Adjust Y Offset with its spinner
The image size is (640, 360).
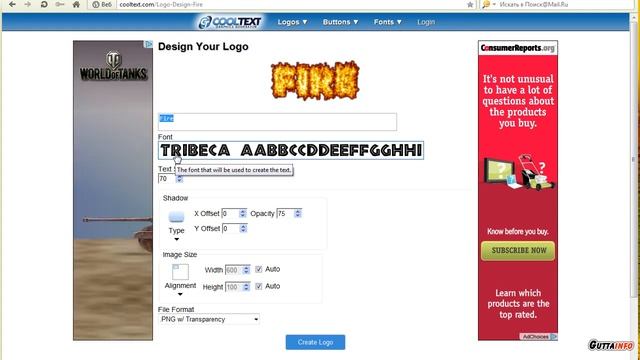click(243, 229)
